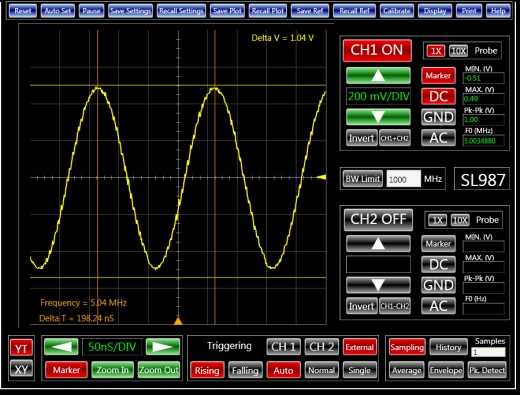Click the BW Limit MHz input field
This screenshot has width=520, height=395.
(x=404, y=179)
